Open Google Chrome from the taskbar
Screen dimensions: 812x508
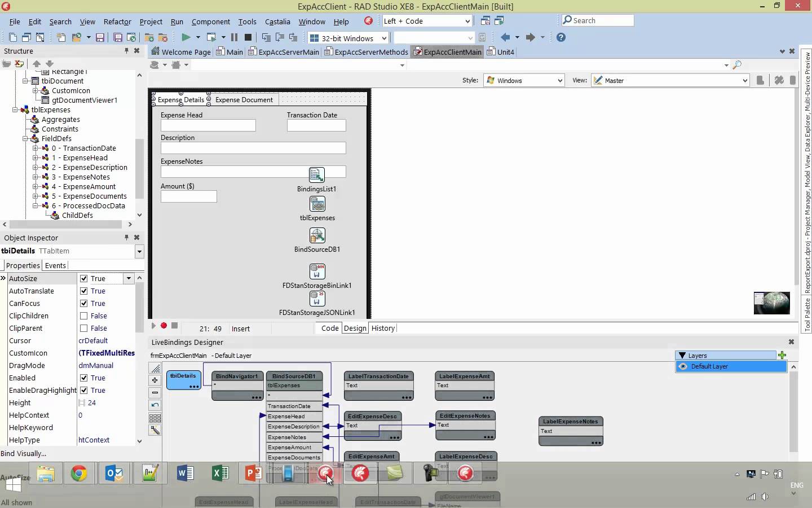pyautogui.click(x=79, y=473)
